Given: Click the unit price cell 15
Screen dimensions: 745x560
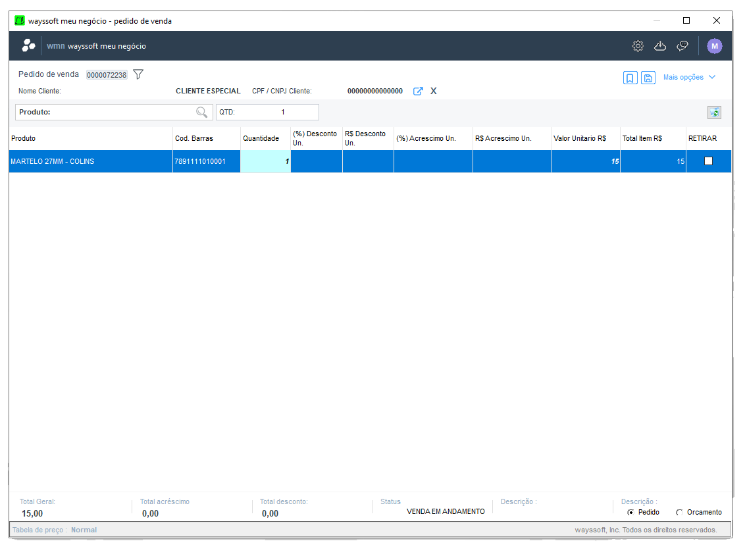Looking at the screenshot, I should tap(585, 161).
